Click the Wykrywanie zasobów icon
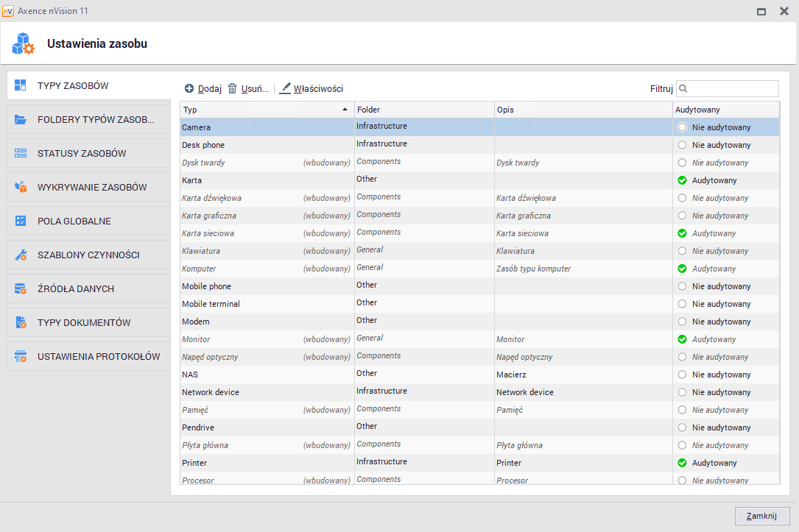Screen dimensions: 799x532 tap(21, 187)
